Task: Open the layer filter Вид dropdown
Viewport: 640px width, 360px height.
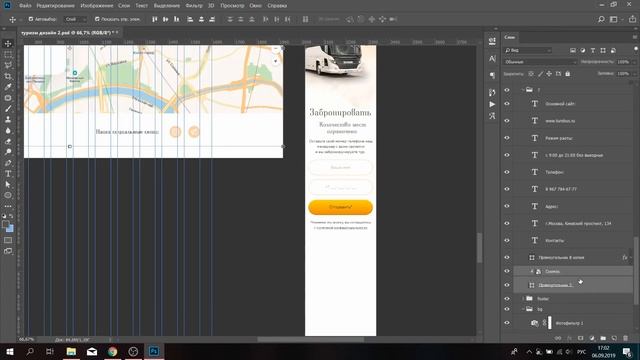Action: click(528, 50)
